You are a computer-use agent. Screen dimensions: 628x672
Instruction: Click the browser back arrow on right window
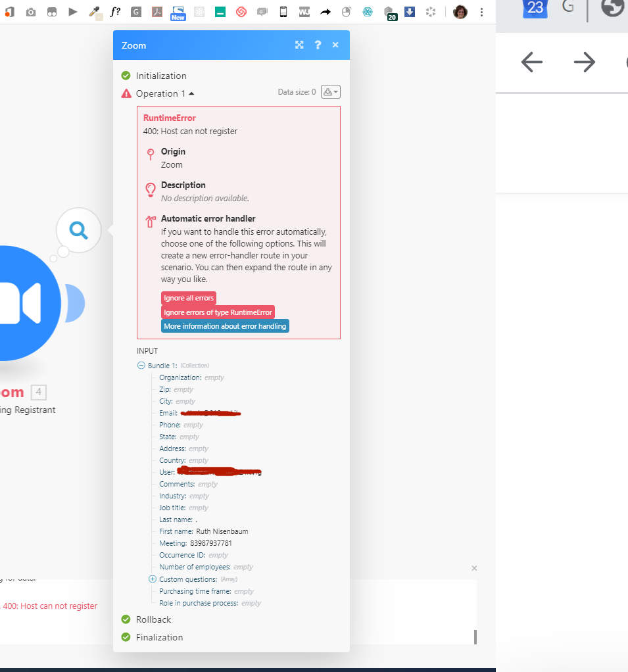pos(532,62)
